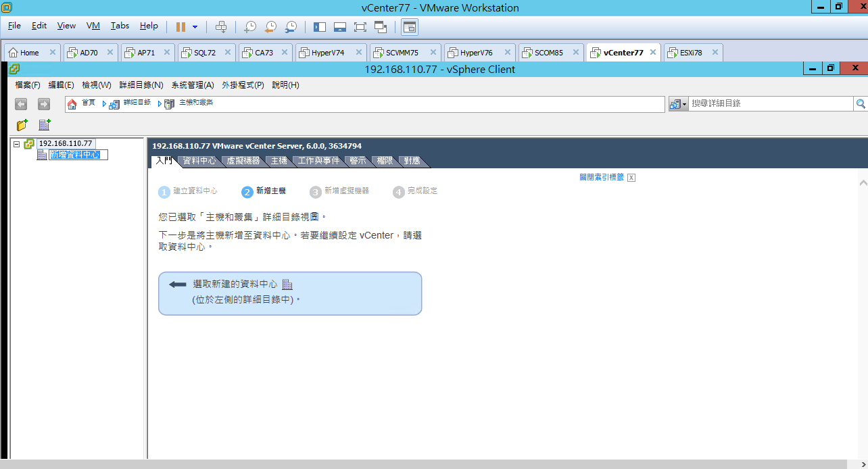The image size is (868, 469).
Task: Open the power options dropdown arrow beside pause
Action: [x=195, y=26]
